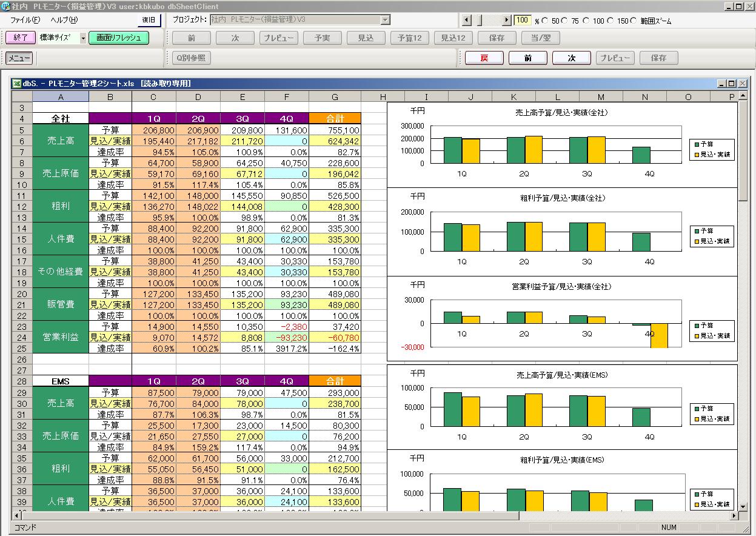Open the ファイル(F) menu

[25, 20]
